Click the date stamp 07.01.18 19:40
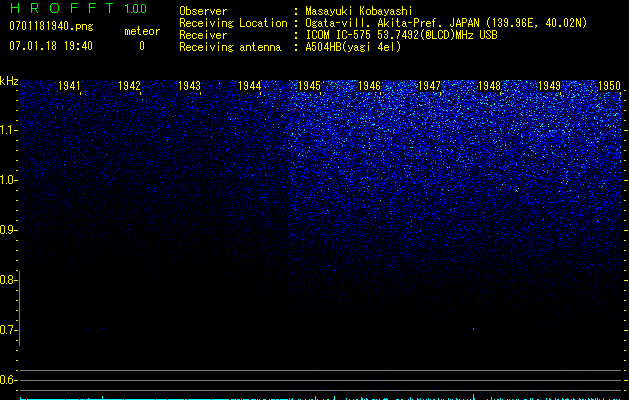Image resolution: width=629 pixels, height=400 pixels. (x=51, y=46)
